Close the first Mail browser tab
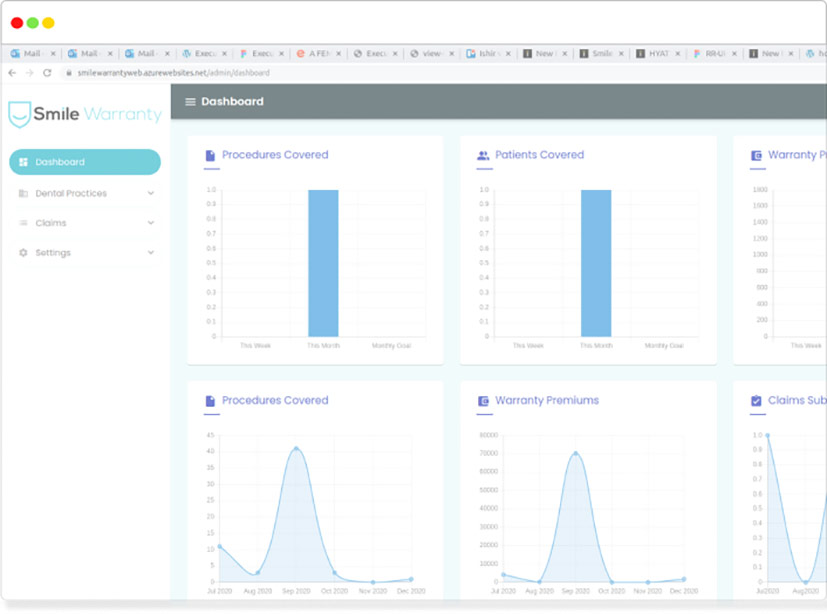827x614 pixels. click(x=53, y=54)
